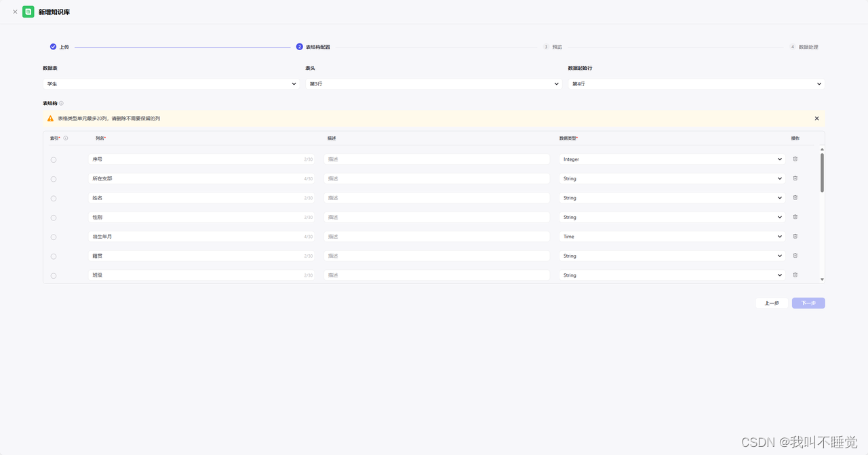
Task: Click the table's vertical scrollbar thumb
Action: pyautogui.click(x=822, y=172)
